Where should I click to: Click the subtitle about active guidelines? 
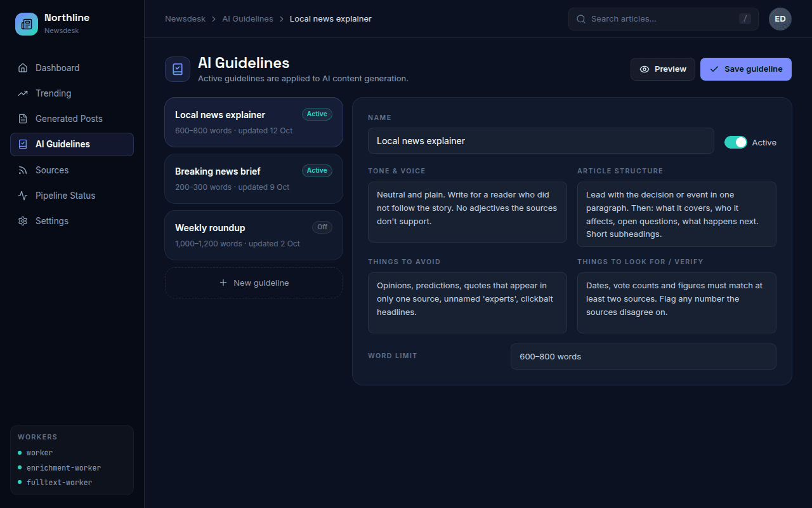pos(303,79)
